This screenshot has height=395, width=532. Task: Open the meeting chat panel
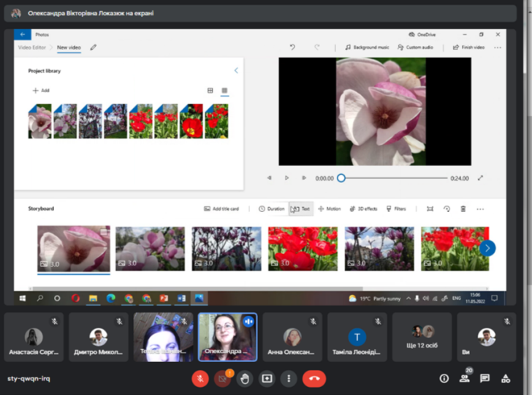484,378
